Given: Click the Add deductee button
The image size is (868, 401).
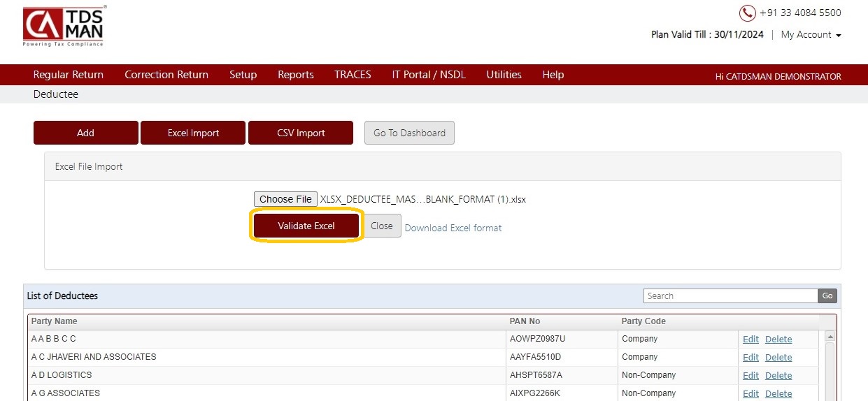Looking at the screenshot, I should 86,133.
